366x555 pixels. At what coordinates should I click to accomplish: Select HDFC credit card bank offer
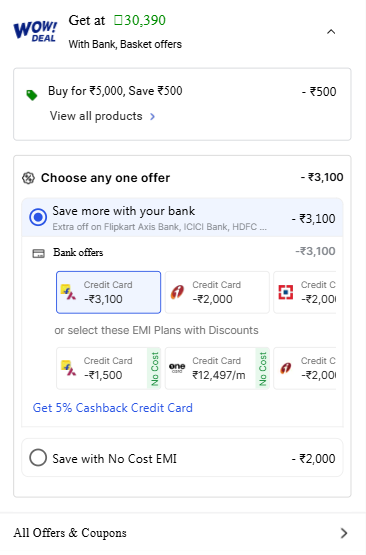click(x=305, y=292)
